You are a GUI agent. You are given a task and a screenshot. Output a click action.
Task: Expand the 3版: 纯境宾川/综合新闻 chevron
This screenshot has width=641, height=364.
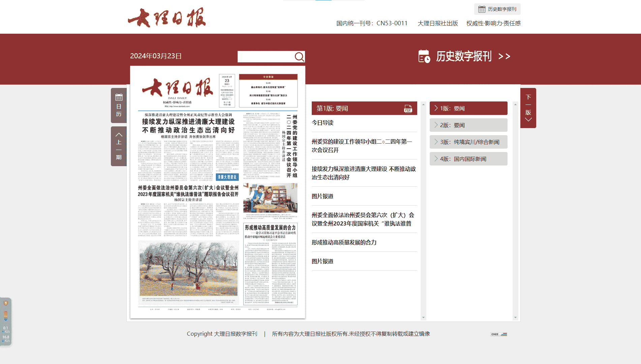[x=436, y=142]
